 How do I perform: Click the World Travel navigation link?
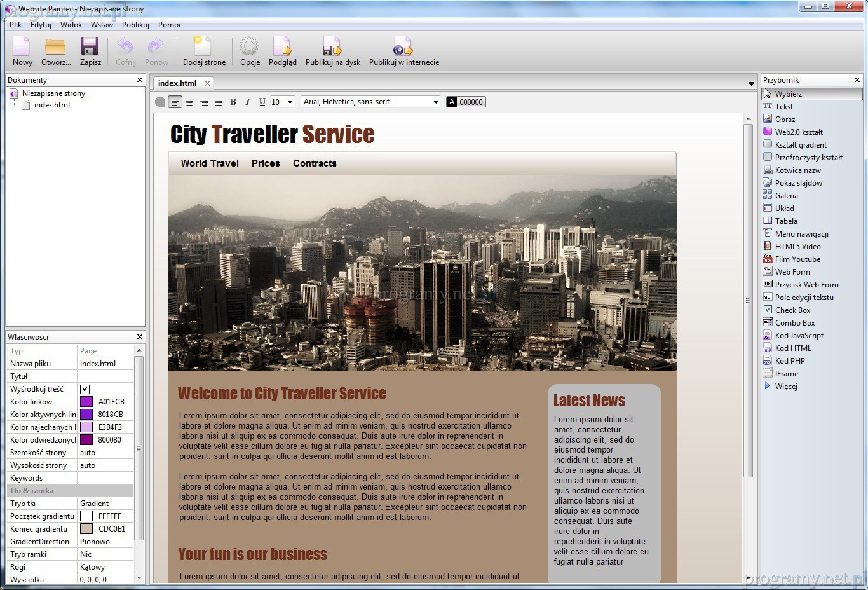tap(210, 163)
